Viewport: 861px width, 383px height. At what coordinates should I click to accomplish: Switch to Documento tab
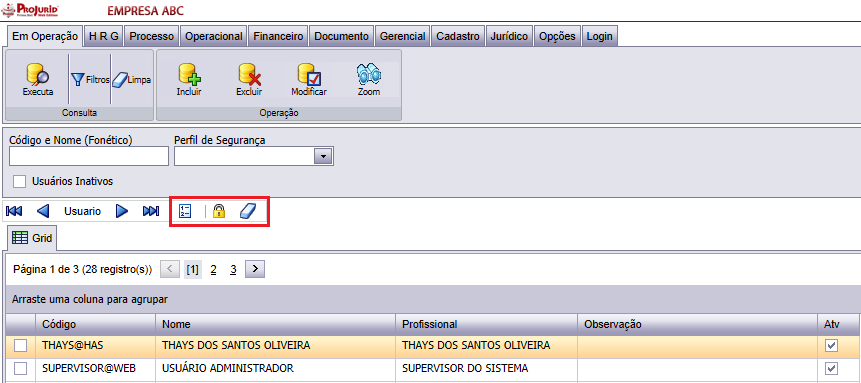342,36
